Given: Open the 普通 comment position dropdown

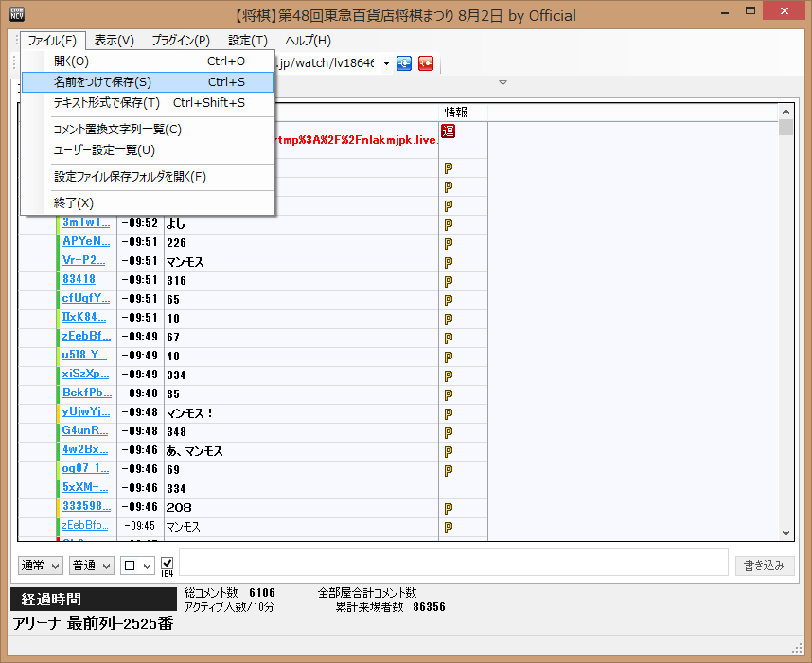Looking at the screenshot, I should (93, 566).
